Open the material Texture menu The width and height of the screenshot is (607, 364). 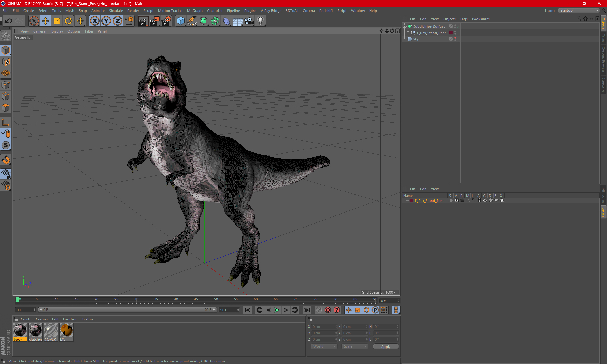(x=88, y=319)
